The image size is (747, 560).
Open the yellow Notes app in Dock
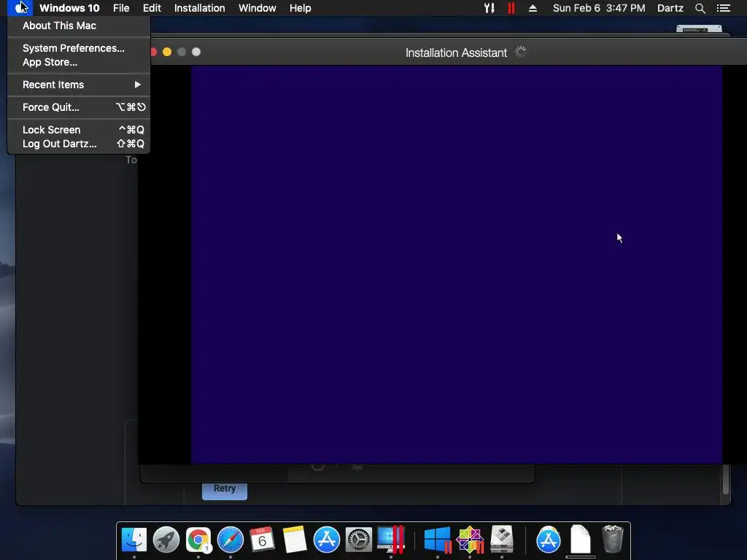[x=295, y=540]
